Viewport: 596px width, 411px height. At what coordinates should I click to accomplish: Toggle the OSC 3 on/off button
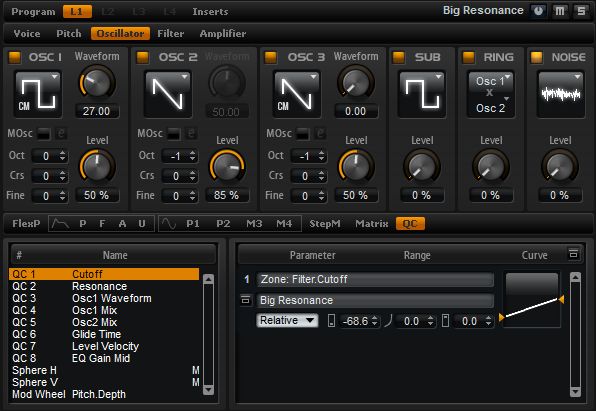point(271,57)
